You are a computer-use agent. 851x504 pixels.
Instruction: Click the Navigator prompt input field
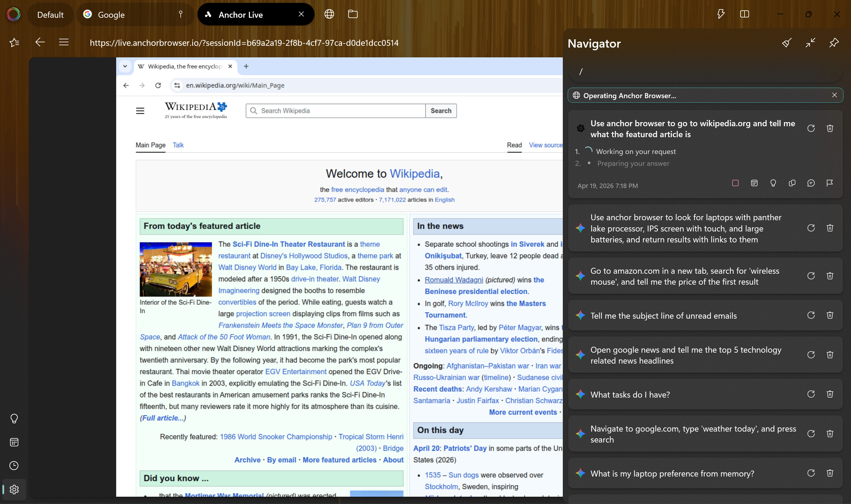pos(705,71)
